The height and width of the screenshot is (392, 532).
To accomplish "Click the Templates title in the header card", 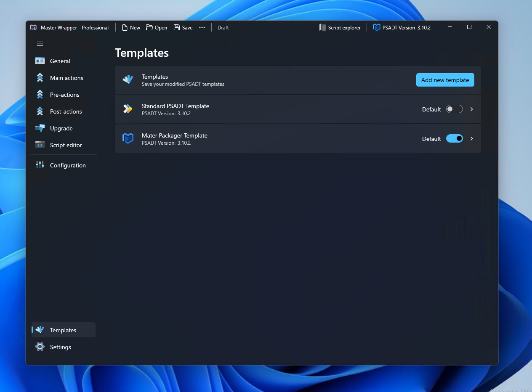I will (x=155, y=77).
